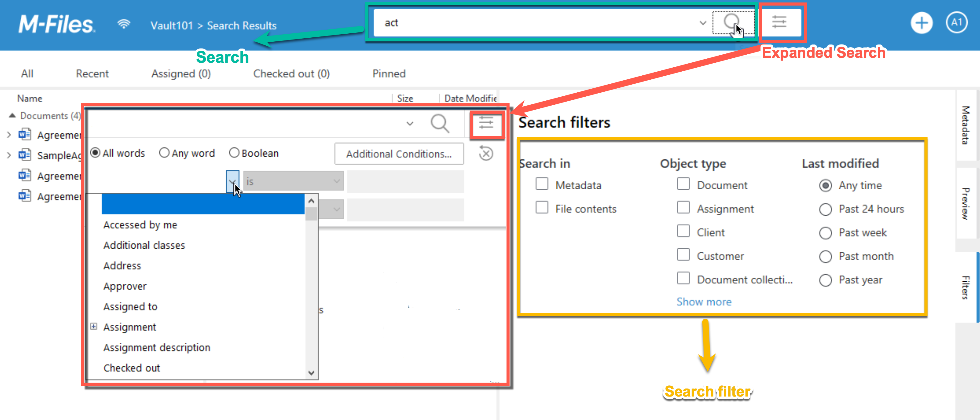Select the Any word radio button
The image size is (980, 420).
(164, 153)
